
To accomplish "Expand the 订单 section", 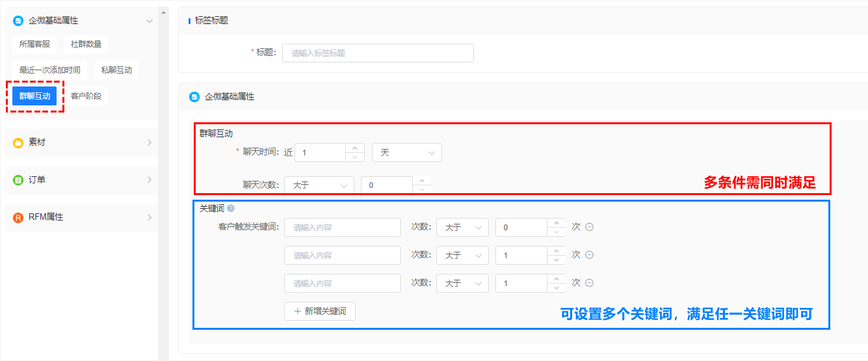I will click(150, 180).
